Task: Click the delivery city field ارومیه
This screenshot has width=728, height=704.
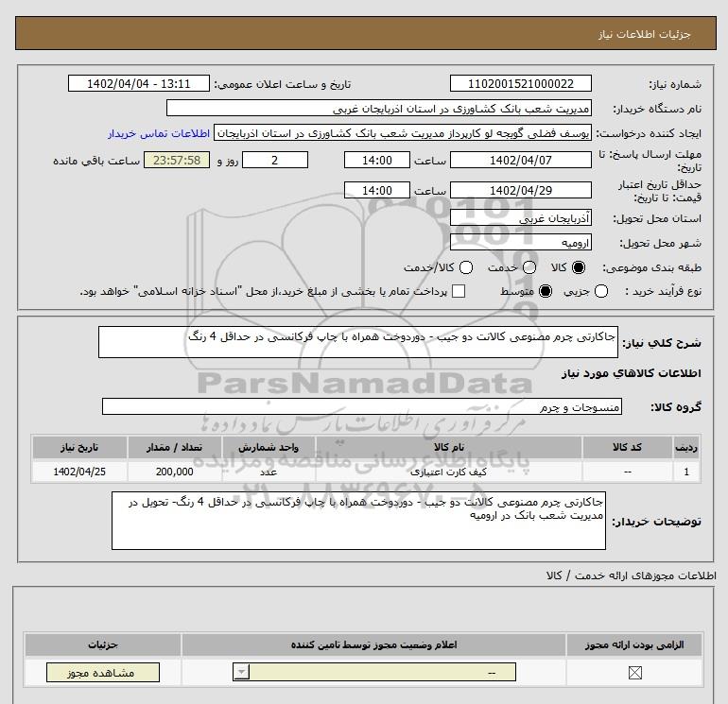Action: (x=520, y=242)
